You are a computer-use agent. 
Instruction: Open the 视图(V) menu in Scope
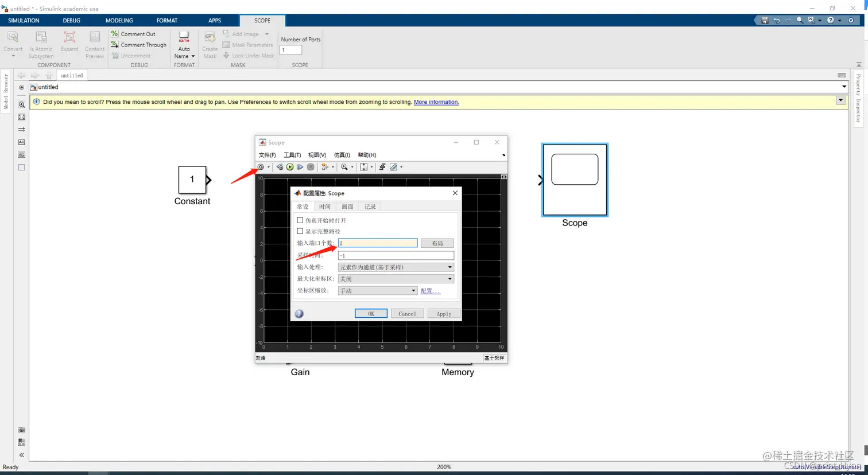[317, 155]
